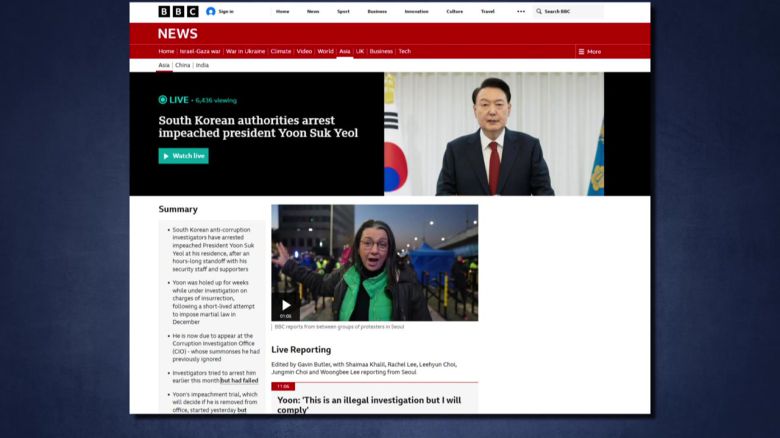780x438 pixels.
Task: Click the Search BBC magnifier icon
Action: (x=539, y=11)
